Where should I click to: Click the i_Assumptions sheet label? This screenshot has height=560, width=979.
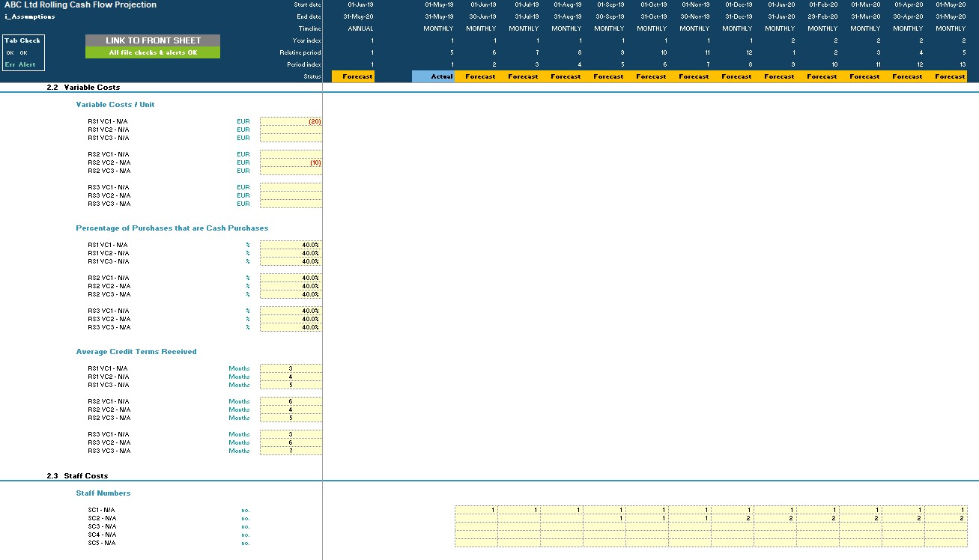tap(30, 16)
